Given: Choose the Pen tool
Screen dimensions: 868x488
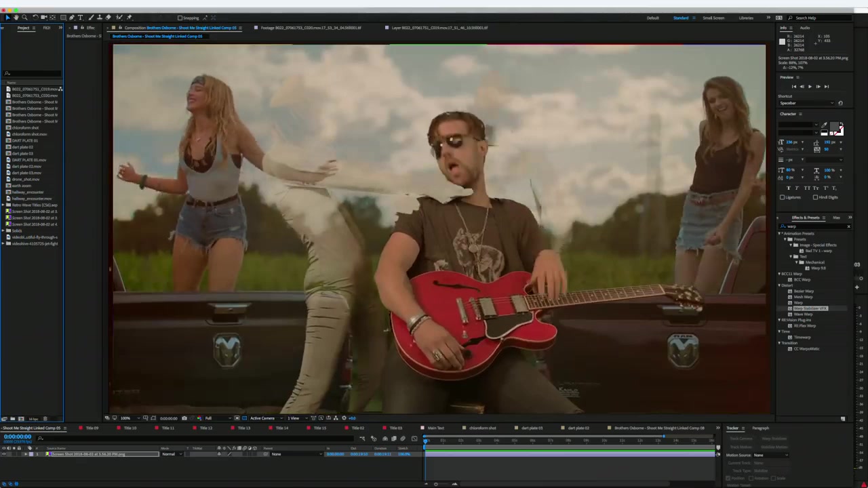Looking at the screenshot, I should coord(72,18).
